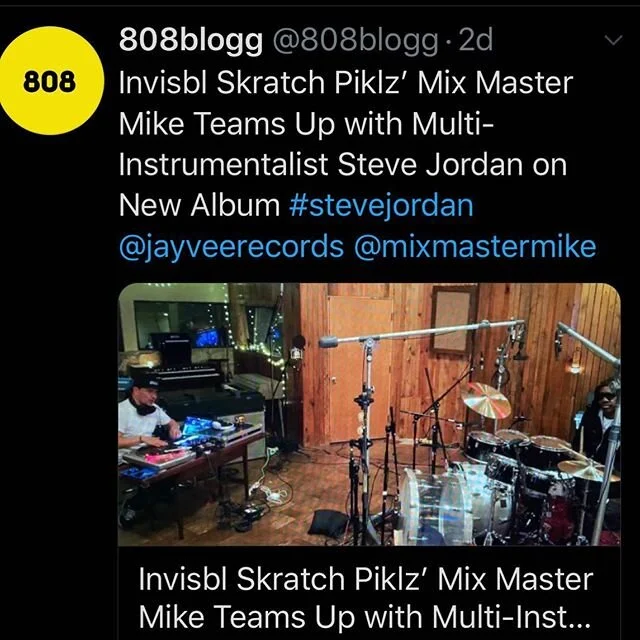Open the yellow 808 profile avatar
This screenshot has height=640, width=640.
tap(50, 81)
